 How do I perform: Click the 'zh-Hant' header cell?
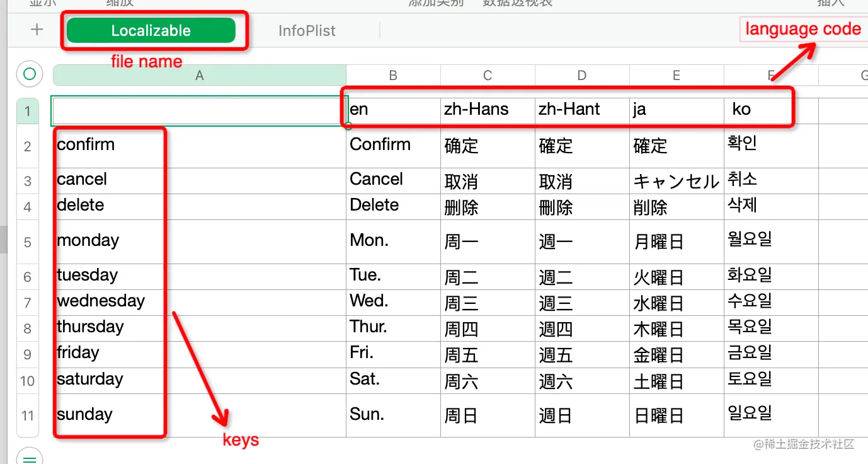click(582, 111)
